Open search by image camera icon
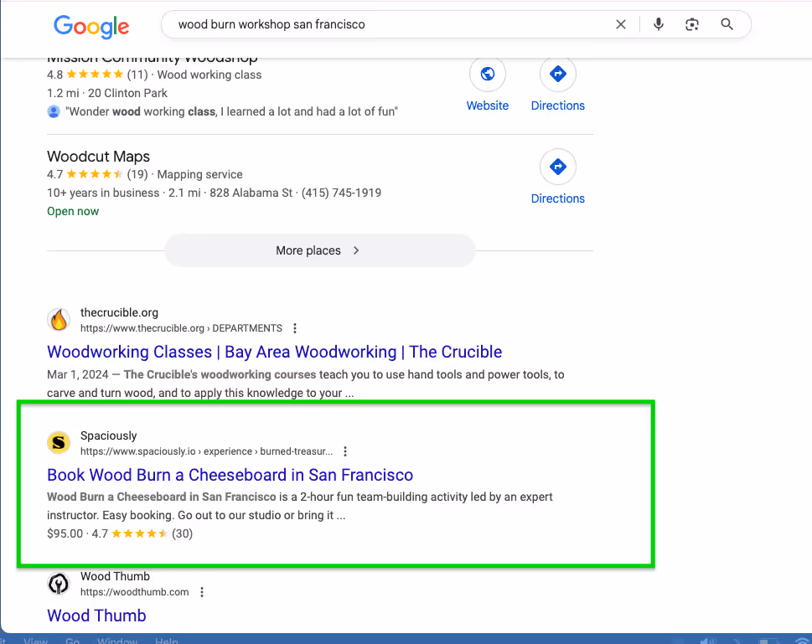The image size is (812, 644). click(692, 24)
